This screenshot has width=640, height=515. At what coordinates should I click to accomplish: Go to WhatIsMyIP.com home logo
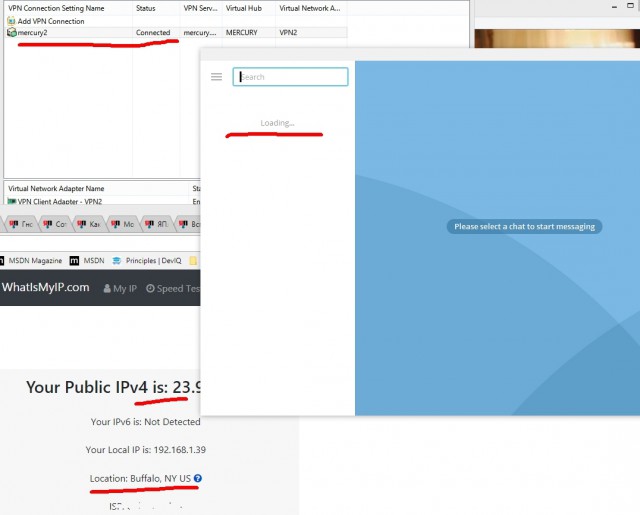click(45, 288)
